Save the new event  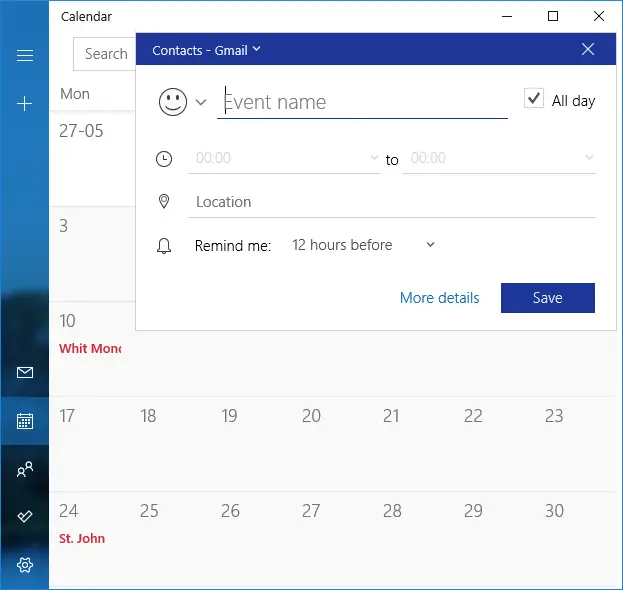[548, 298]
